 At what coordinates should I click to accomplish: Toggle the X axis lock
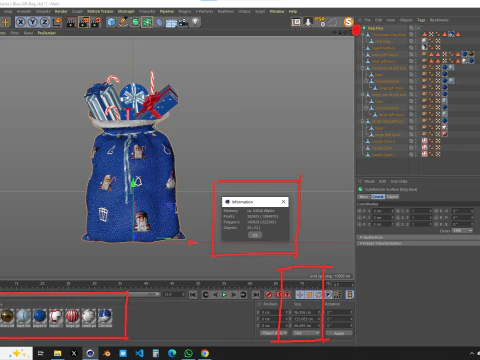pyautogui.click(x=21, y=22)
